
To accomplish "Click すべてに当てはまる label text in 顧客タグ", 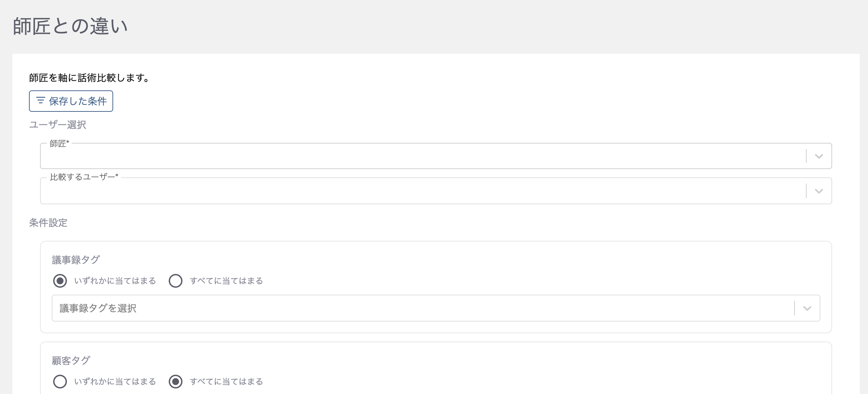I will click(x=226, y=382).
